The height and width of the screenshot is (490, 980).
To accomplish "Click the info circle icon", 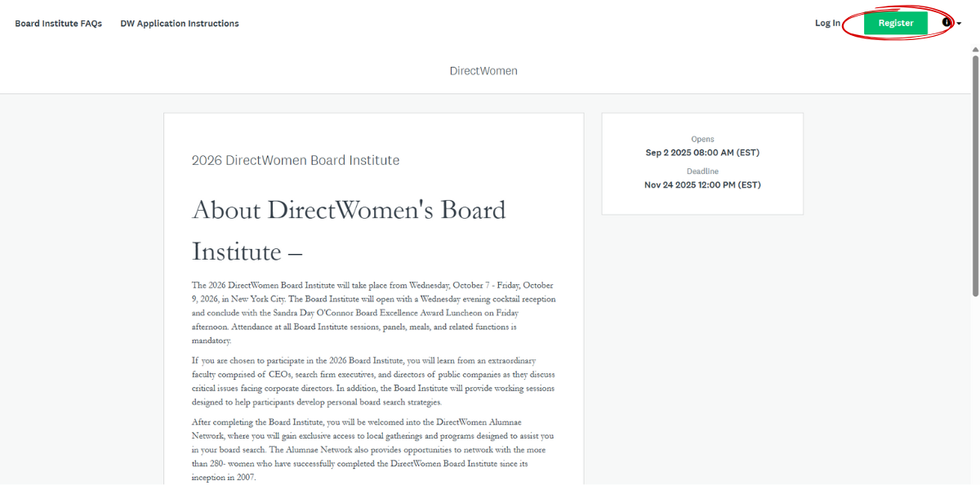I will pyautogui.click(x=947, y=23).
